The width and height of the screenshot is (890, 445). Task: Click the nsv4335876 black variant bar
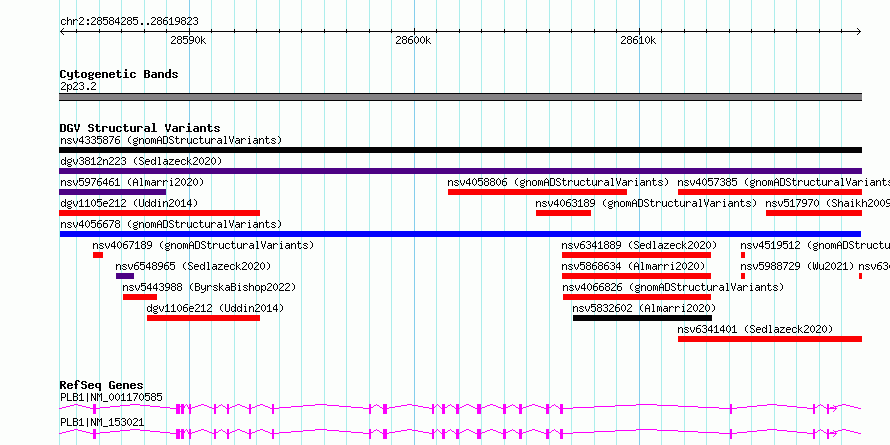460,150
